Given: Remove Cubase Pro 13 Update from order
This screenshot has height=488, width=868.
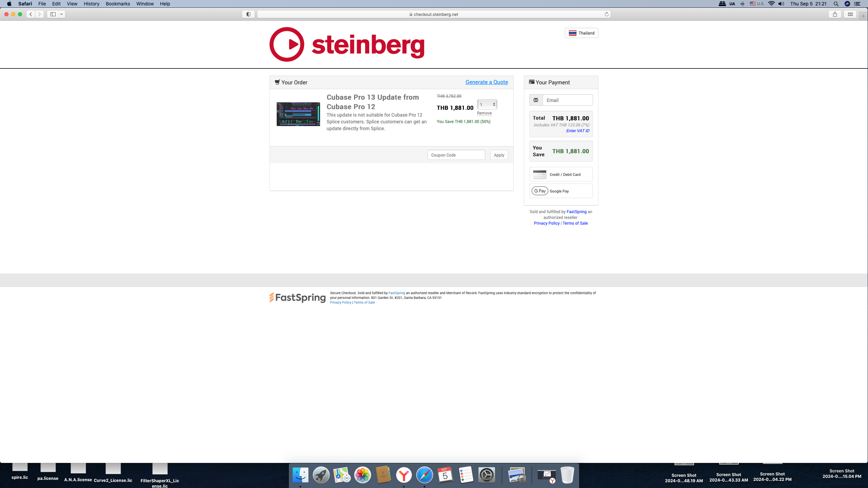Looking at the screenshot, I should [x=484, y=113].
